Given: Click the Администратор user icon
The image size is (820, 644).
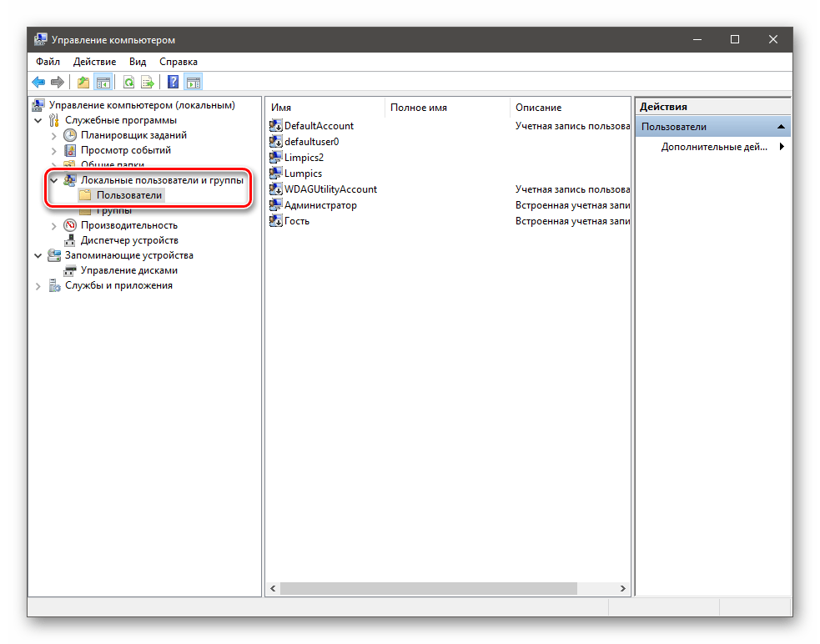Looking at the screenshot, I should (x=275, y=205).
